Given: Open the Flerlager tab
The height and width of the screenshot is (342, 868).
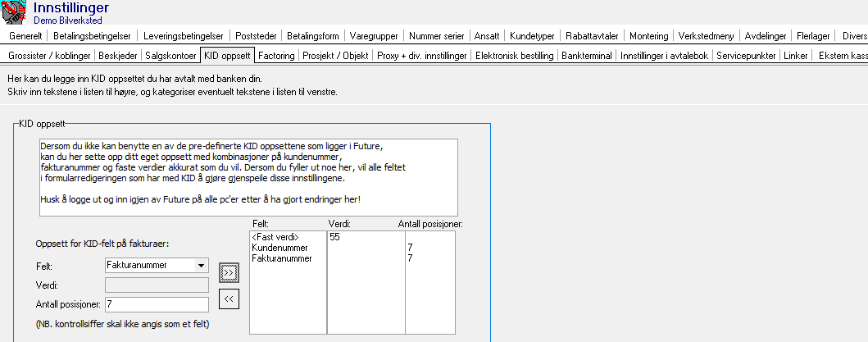Looking at the screenshot, I should tap(813, 36).
